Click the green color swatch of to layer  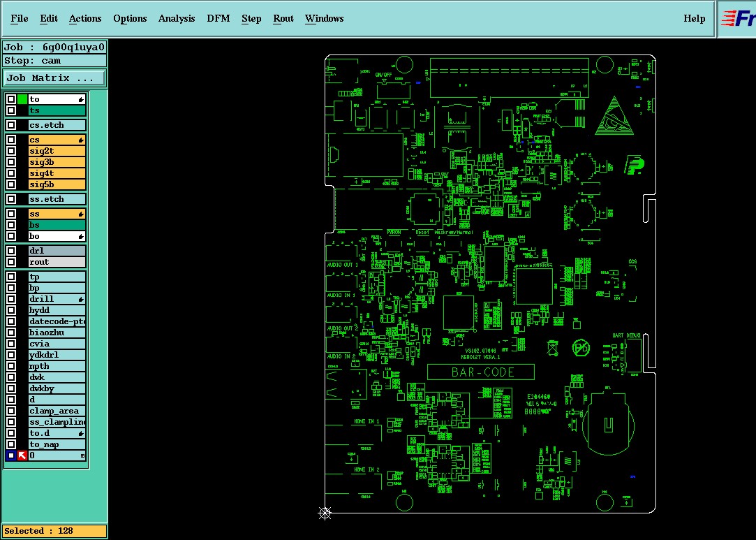(x=22, y=99)
